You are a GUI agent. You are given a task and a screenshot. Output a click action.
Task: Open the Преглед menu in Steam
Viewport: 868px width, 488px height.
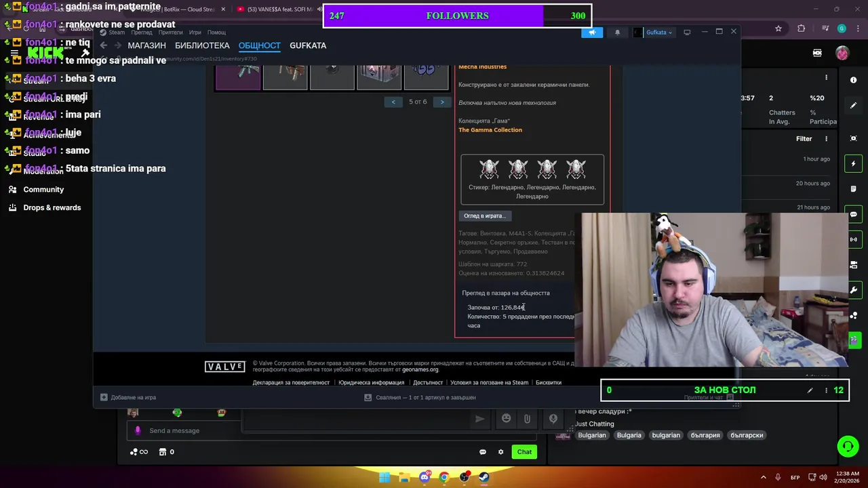click(x=142, y=33)
